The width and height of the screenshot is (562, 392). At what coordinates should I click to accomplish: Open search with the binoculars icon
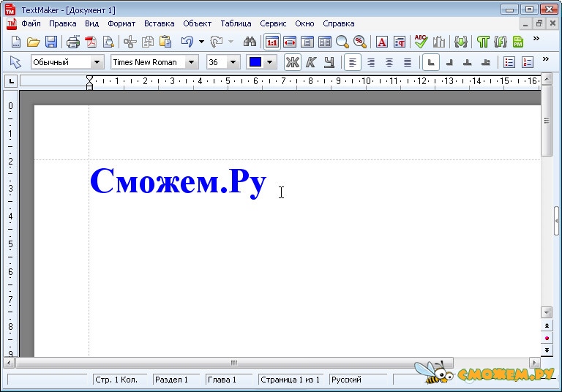pyautogui.click(x=250, y=42)
